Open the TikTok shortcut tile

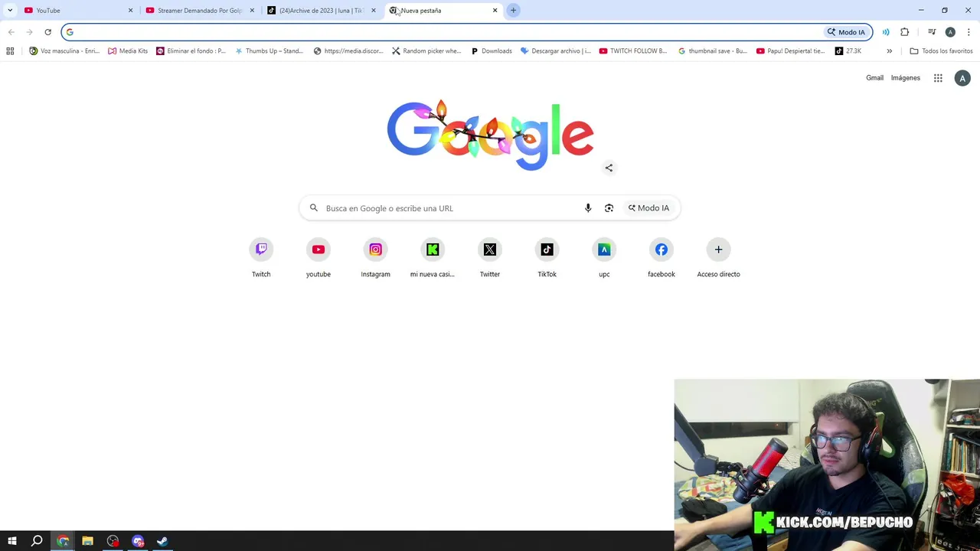coord(547,259)
